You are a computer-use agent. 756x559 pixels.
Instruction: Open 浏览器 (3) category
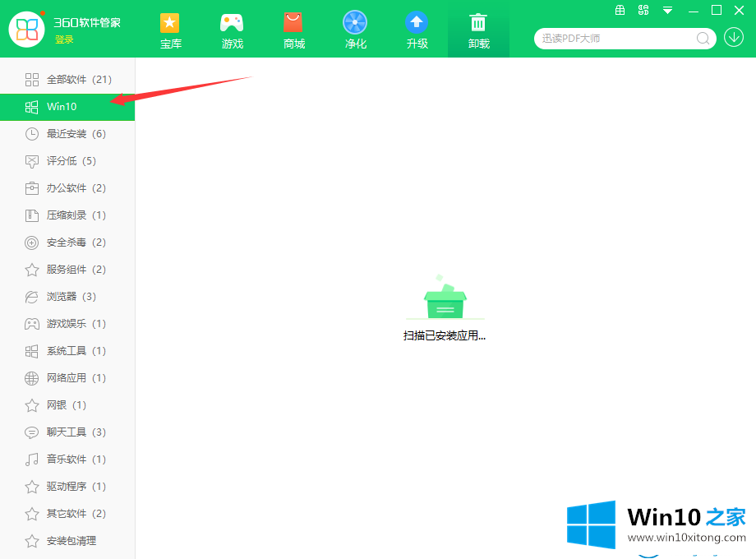coord(67,297)
